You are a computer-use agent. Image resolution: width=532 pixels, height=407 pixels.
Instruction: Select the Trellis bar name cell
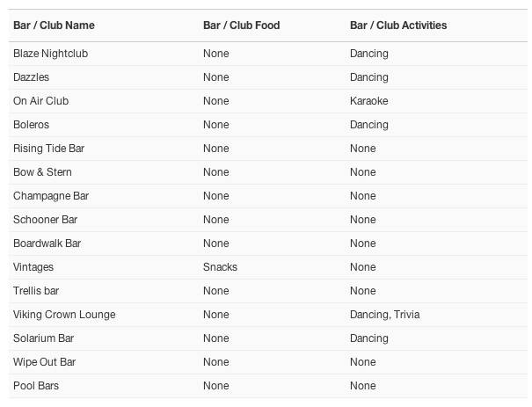tap(36, 291)
